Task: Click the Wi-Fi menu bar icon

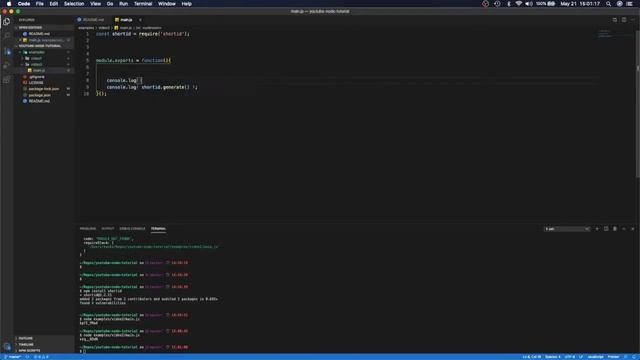Action: [x=518, y=4]
